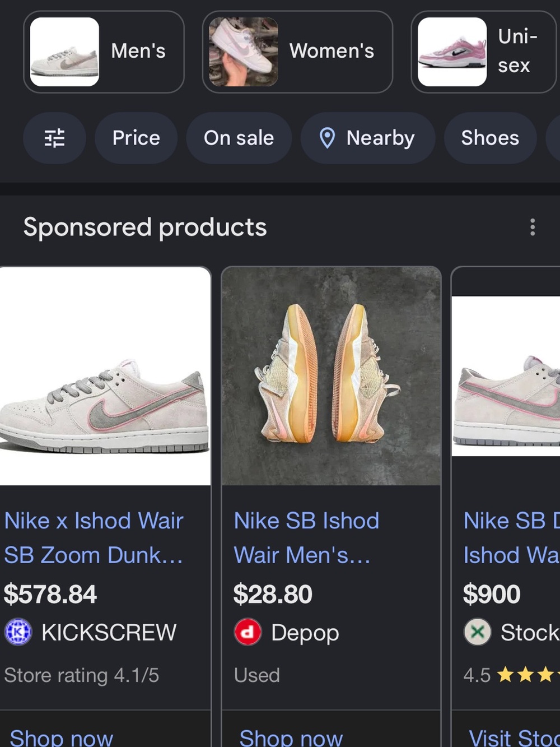The height and width of the screenshot is (747, 560).
Task: Select the Men's category tab
Action: click(104, 52)
